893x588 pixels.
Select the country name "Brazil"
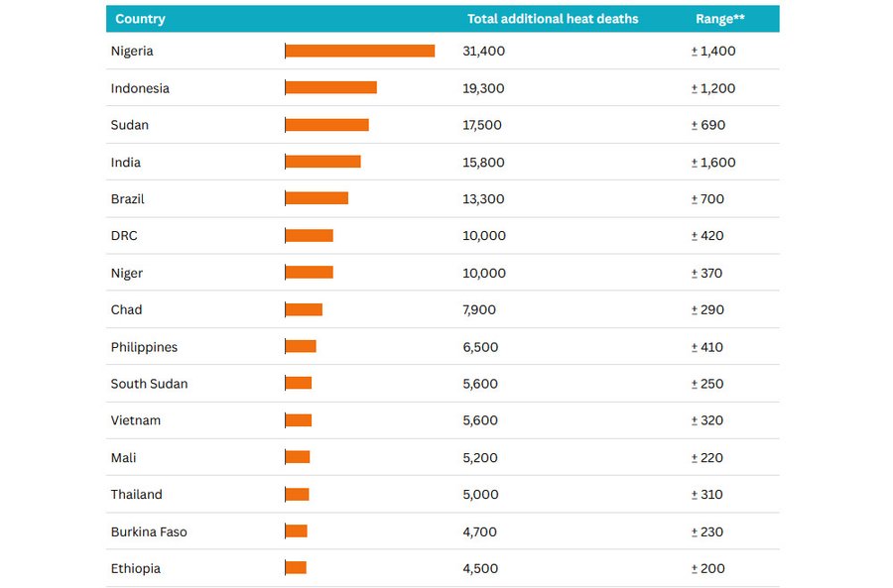[x=128, y=199]
